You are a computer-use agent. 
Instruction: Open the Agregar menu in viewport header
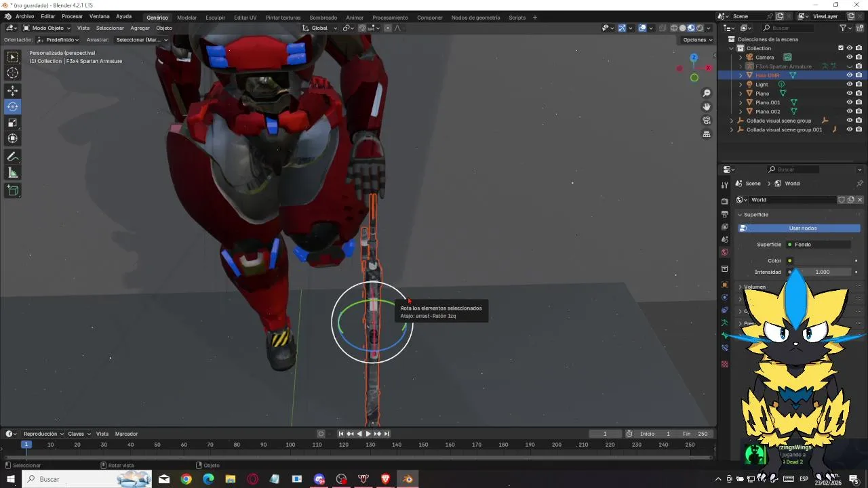(x=140, y=28)
